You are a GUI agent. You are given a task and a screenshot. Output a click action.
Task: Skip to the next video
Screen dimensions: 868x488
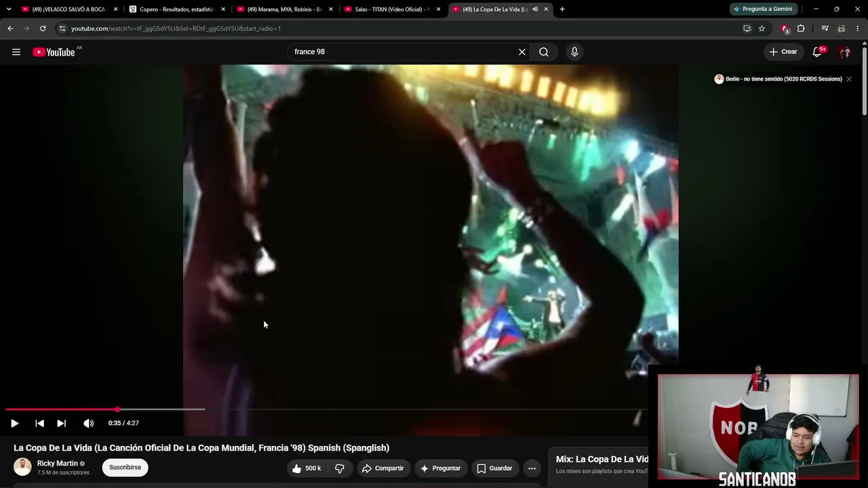61,423
